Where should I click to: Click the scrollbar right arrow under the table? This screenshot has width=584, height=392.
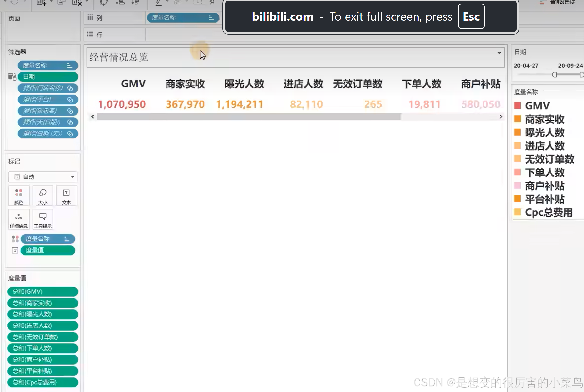(501, 117)
